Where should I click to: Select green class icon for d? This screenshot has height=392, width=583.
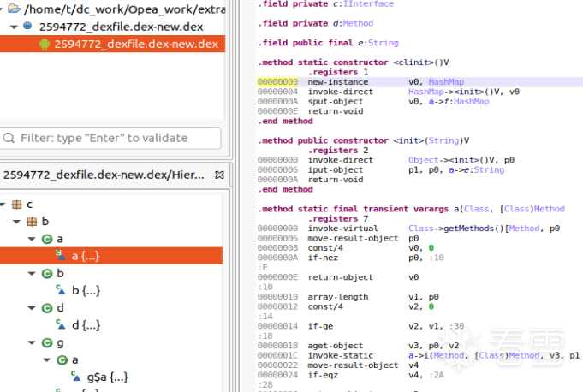pos(47,308)
